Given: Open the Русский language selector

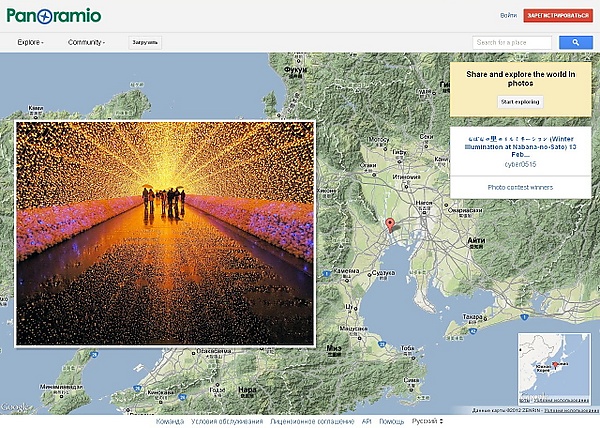Looking at the screenshot, I should (428, 422).
